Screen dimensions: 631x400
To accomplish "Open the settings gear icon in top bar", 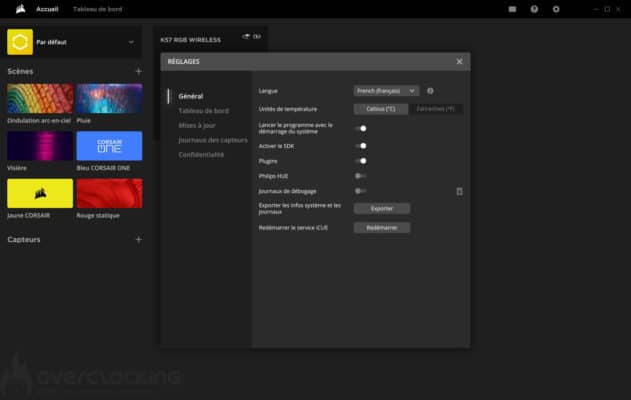I will click(x=556, y=9).
